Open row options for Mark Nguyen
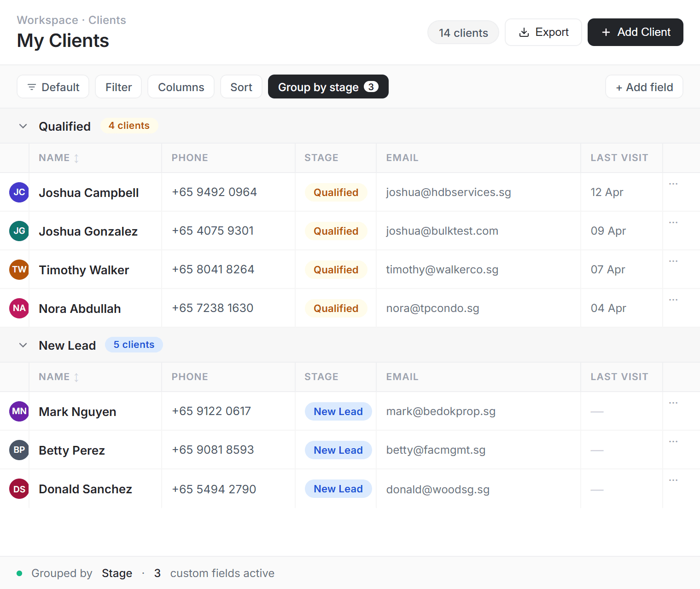 [673, 403]
